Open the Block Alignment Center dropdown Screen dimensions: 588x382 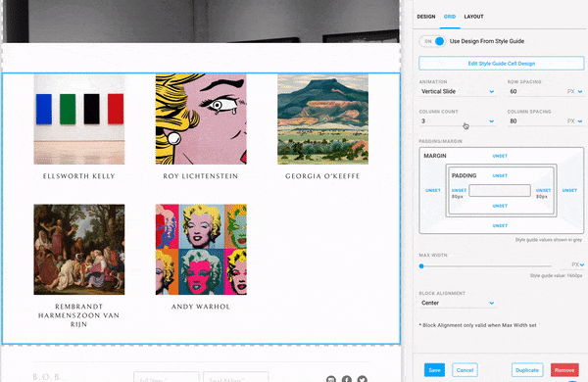pyautogui.click(x=458, y=303)
